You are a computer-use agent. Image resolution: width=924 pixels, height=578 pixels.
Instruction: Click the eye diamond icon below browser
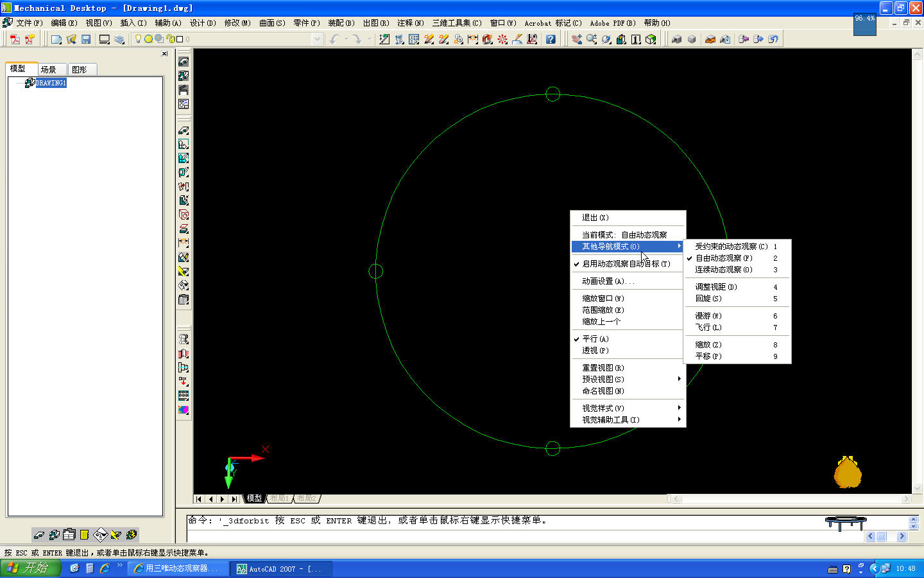point(100,534)
